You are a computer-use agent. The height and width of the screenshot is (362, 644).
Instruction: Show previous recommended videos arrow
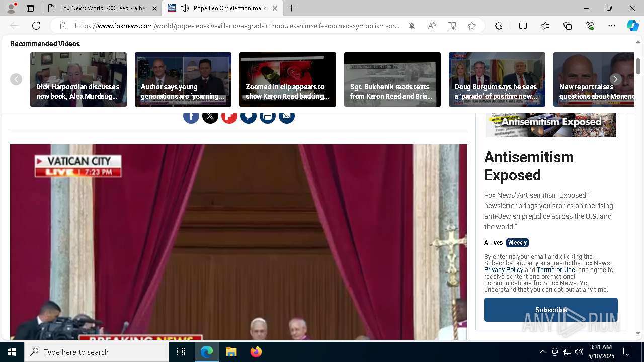coord(16,79)
